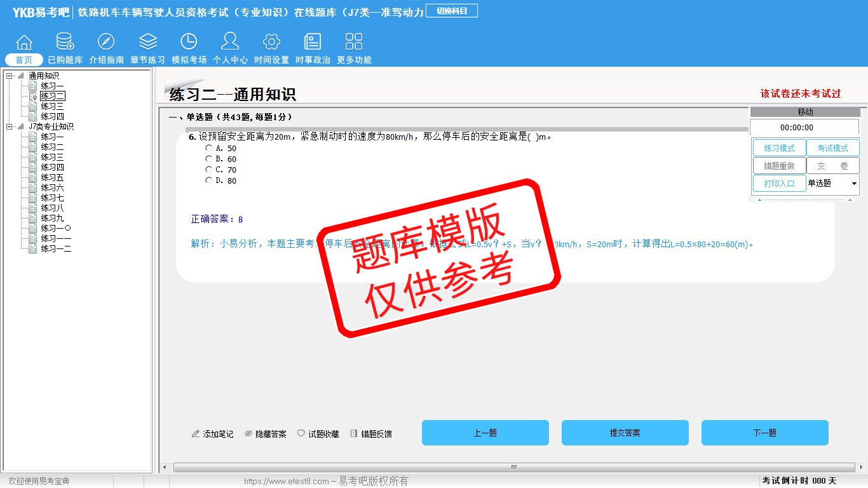The width and height of the screenshot is (868, 488).
Task: Click the 该试卷还未考试过 status text
Action: pyautogui.click(x=801, y=93)
